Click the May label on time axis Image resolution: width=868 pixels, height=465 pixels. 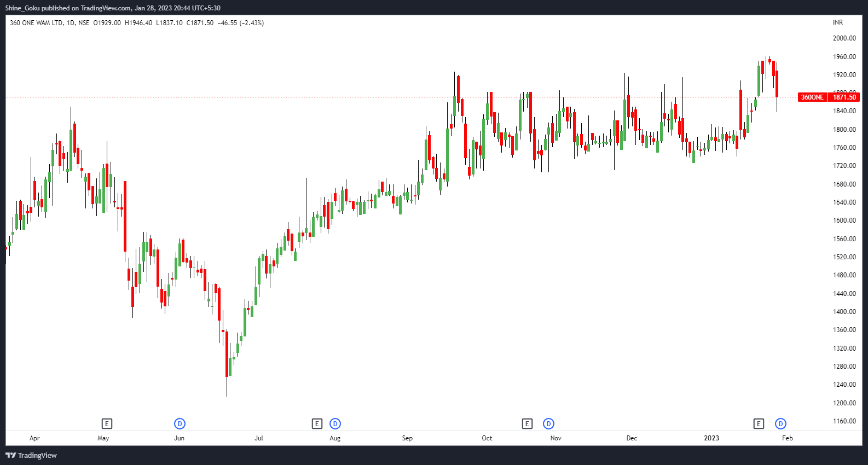[x=103, y=438]
